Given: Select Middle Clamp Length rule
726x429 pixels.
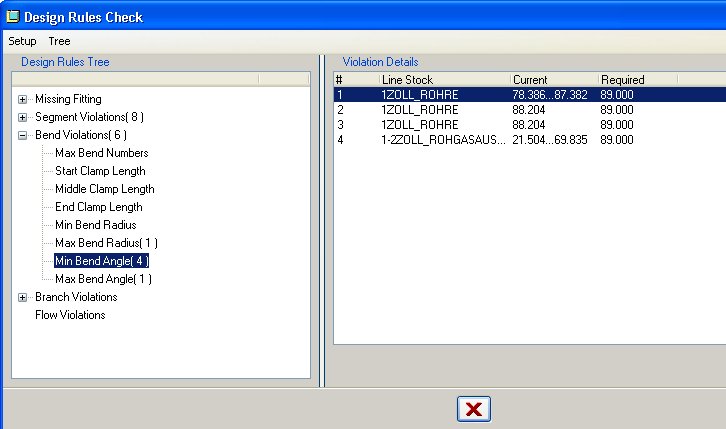Looking at the screenshot, I should pyautogui.click(x=105, y=189).
